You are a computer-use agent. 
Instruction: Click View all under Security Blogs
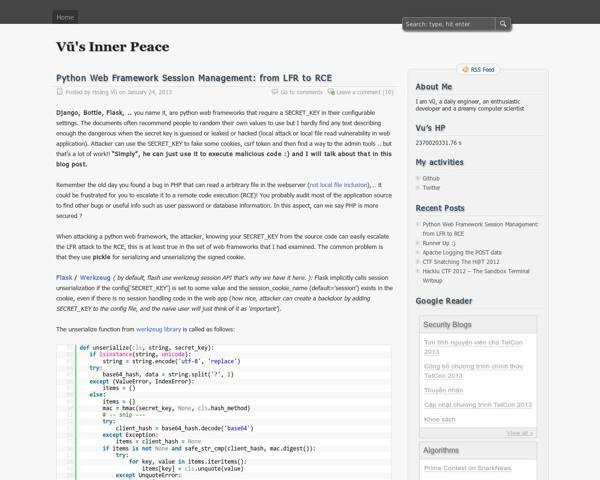click(x=518, y=433)
